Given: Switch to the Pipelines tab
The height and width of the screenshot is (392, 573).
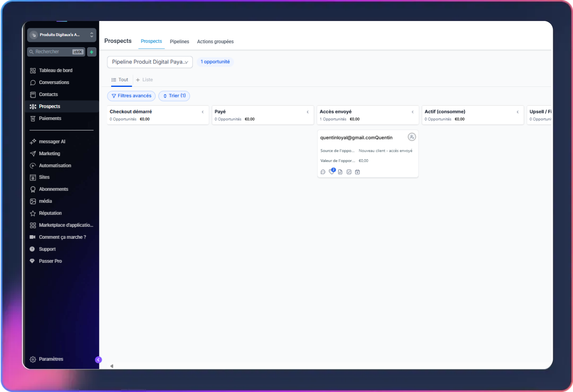Looking at the screenshot, I should [x=179, y=42].
